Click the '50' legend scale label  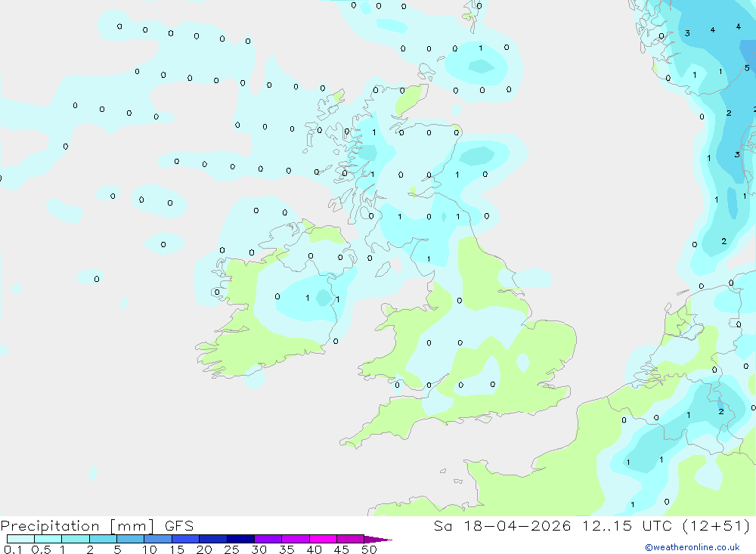pos(369,549)
